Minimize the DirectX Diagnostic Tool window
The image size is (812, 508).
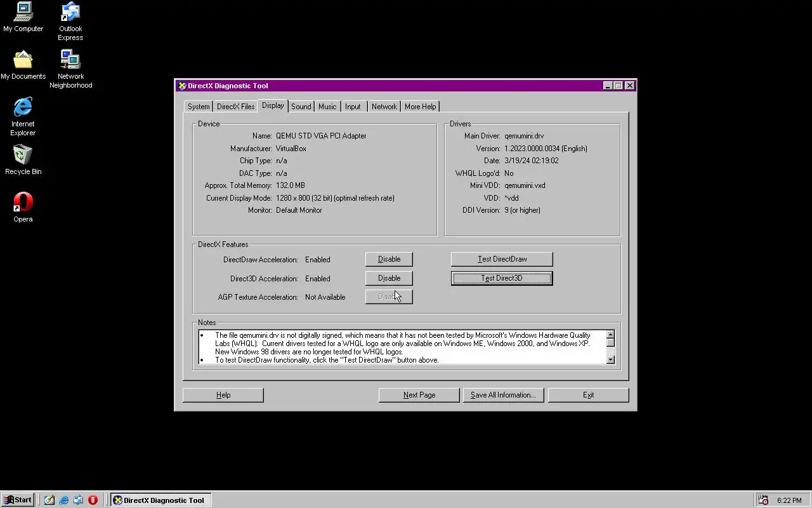pos(608,86)
